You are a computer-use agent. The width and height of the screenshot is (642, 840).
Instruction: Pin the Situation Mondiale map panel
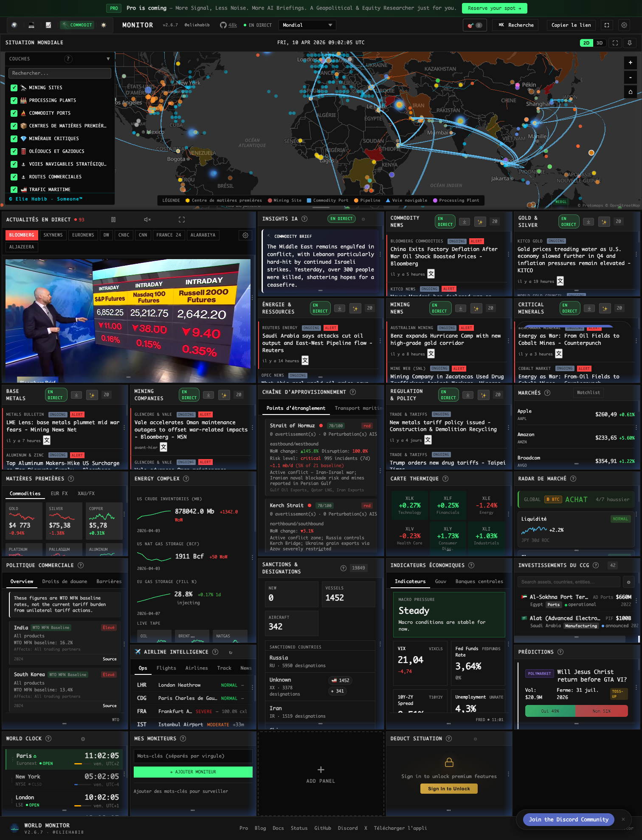630,43
